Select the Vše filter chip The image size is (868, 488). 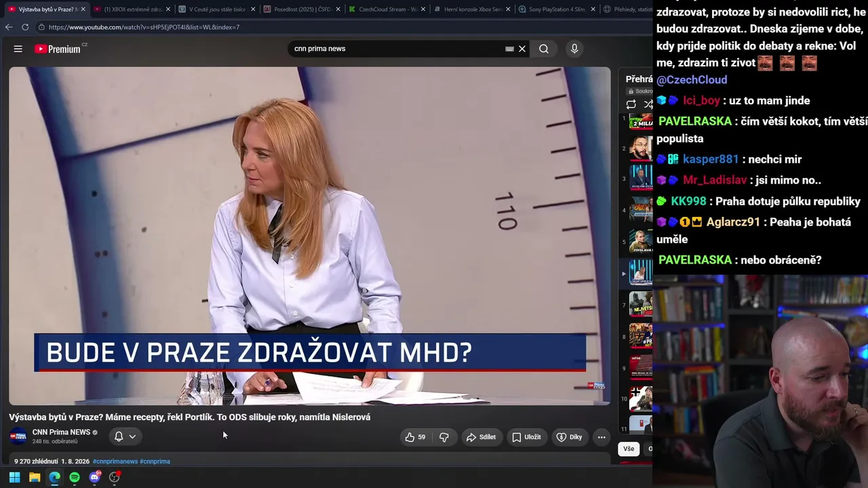(x=629, y=449)
